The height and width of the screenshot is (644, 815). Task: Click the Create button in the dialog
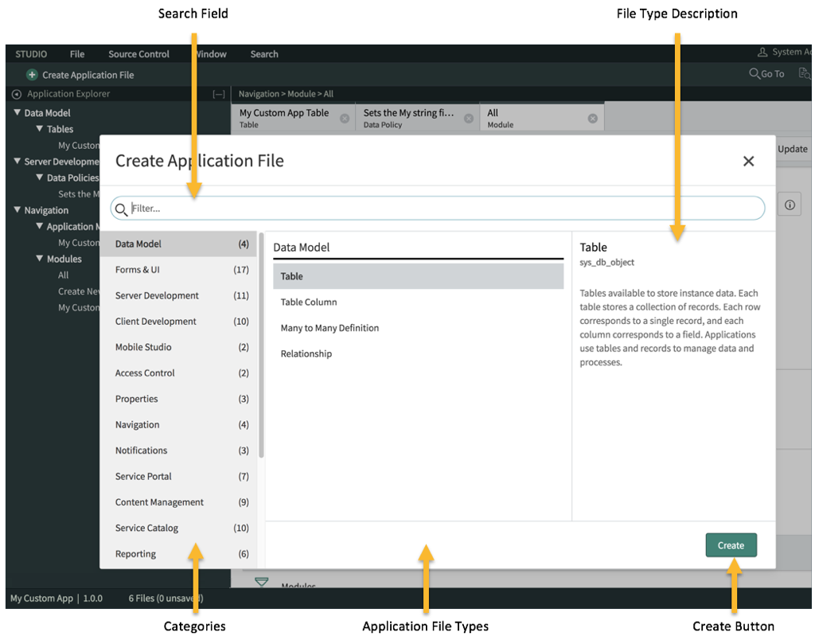pyautogui.click(x=731, y=544)
